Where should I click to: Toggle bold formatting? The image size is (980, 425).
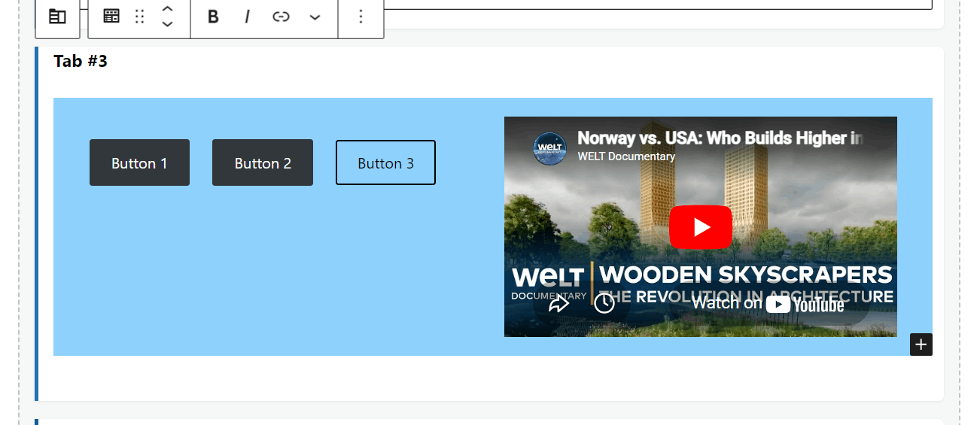213,17
